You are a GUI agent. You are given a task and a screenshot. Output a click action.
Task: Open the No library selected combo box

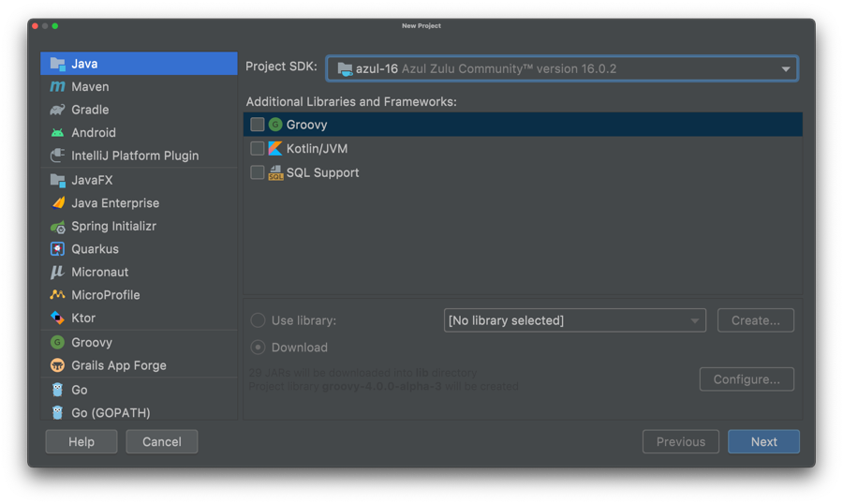coord(575,320)
